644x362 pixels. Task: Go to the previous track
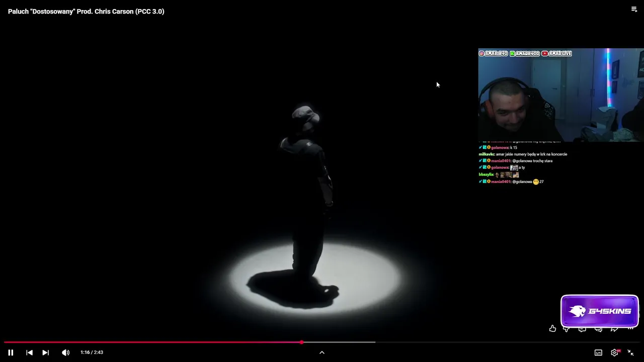tap(29, 352)
